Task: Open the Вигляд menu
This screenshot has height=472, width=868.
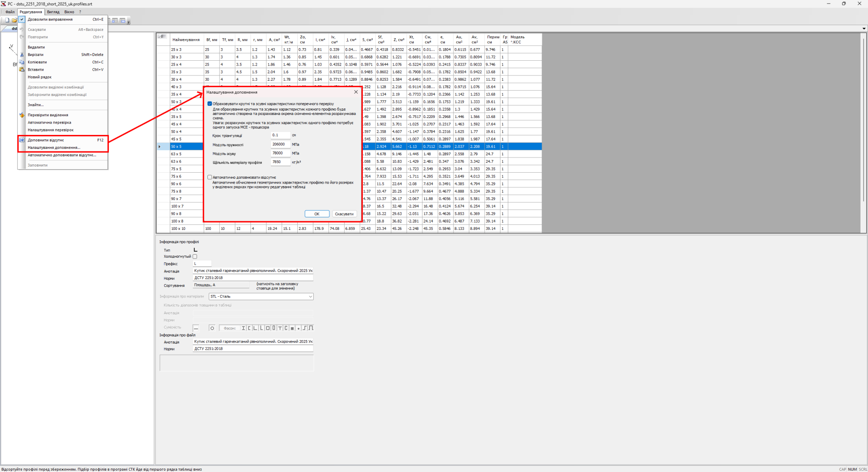Action: pyautogui.click(x=53, y=12)
